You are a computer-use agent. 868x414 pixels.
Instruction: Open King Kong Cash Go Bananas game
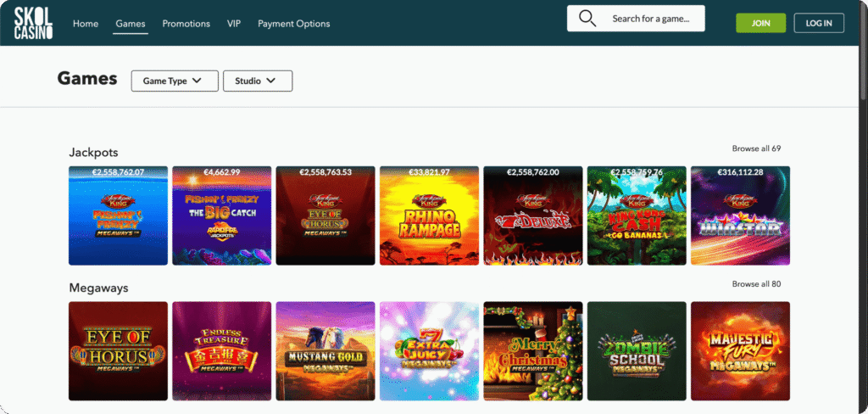coord(637,215)
